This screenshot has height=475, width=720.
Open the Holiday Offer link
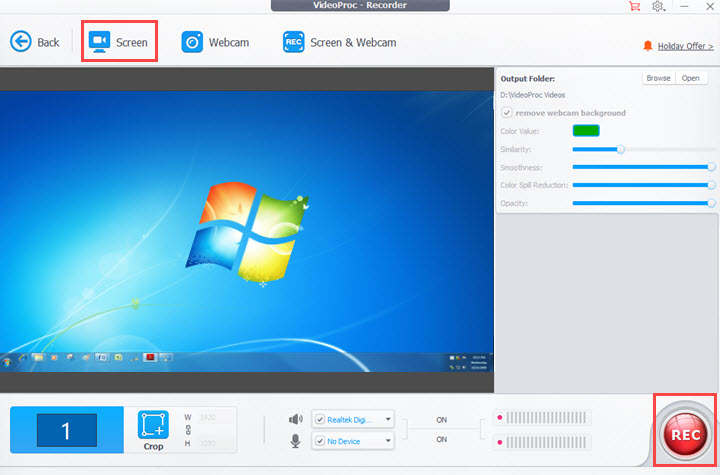tap(685, 46)
